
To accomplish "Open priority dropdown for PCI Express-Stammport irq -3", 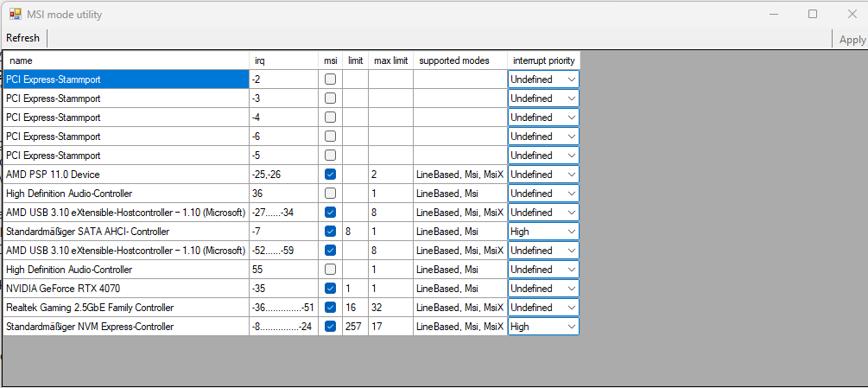I will [543, 99].
